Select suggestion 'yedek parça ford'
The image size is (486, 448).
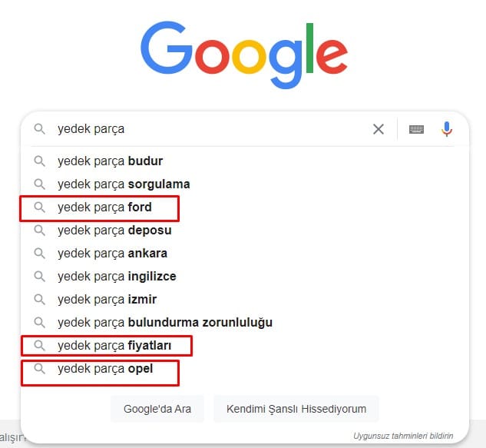point(245,207)
